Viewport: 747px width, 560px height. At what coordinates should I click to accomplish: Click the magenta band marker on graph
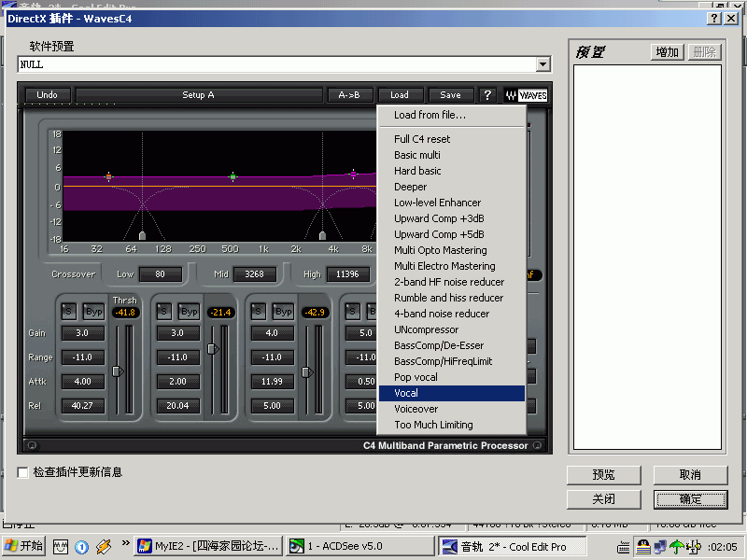point(353,174)
